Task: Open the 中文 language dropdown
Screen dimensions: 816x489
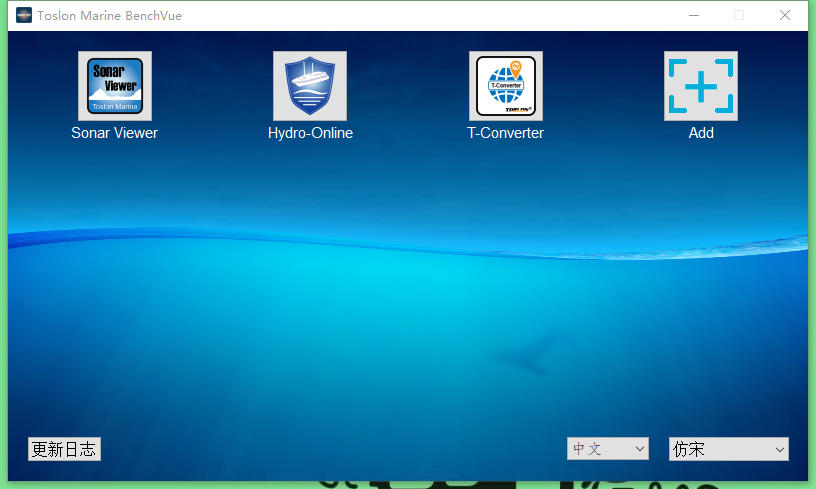Action: (600, 449)
